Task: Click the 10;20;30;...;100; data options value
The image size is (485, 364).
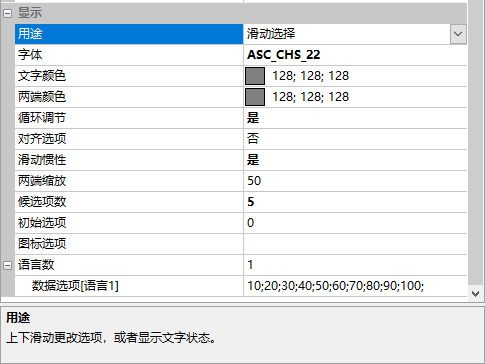Action: (336, 286)
